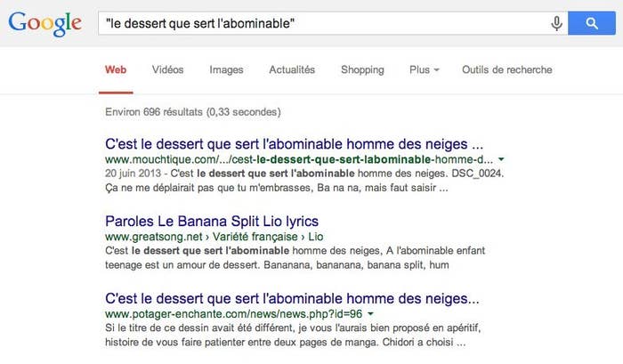Click the Variété française breadcrumb
This screenshot has width=623, height=364.
[255, 237]
